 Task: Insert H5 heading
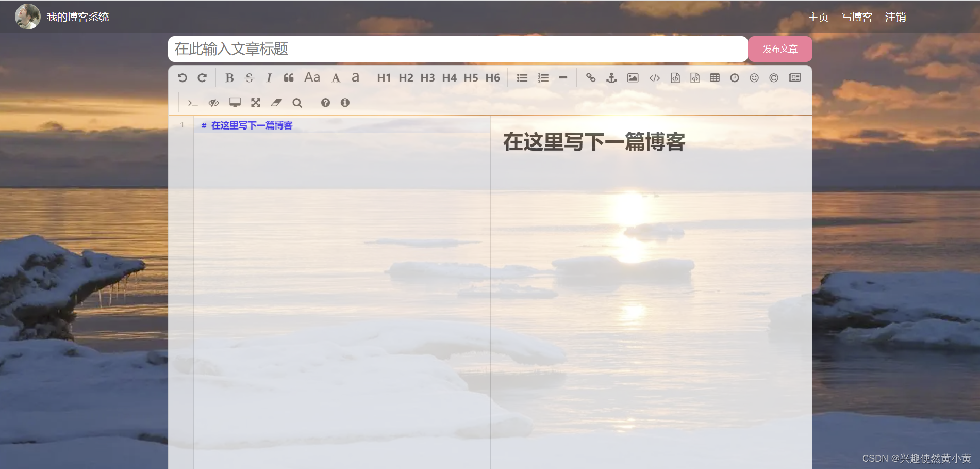pos(471,78)
